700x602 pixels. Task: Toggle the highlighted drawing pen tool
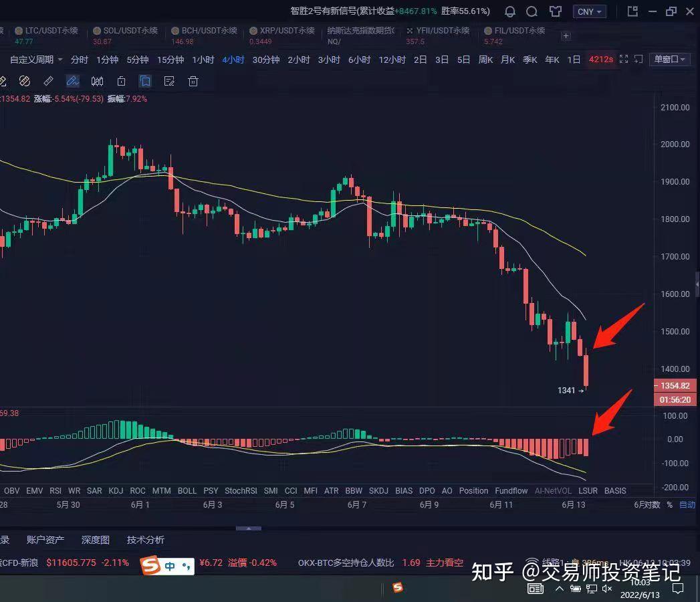72,82
